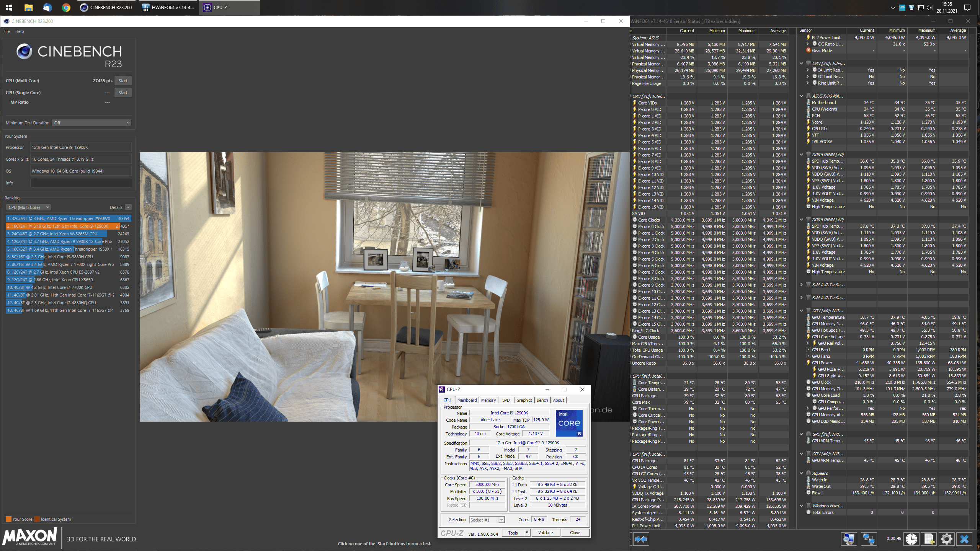
Task: Collapse the Windows Hard... sensor group
Action: pyautogui.click(x=801, y=506)
